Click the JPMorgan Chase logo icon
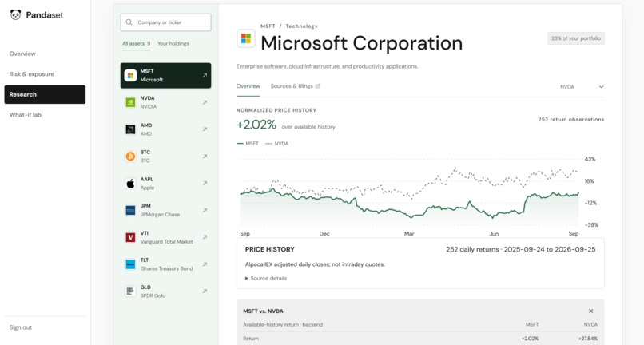Screen dimensions: 644x345 [130, 210]
